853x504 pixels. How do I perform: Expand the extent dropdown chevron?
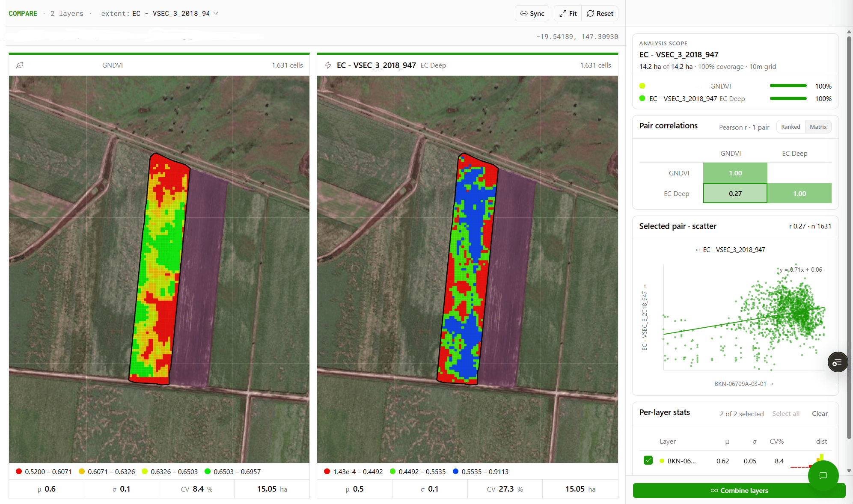[x=216, y=13]
